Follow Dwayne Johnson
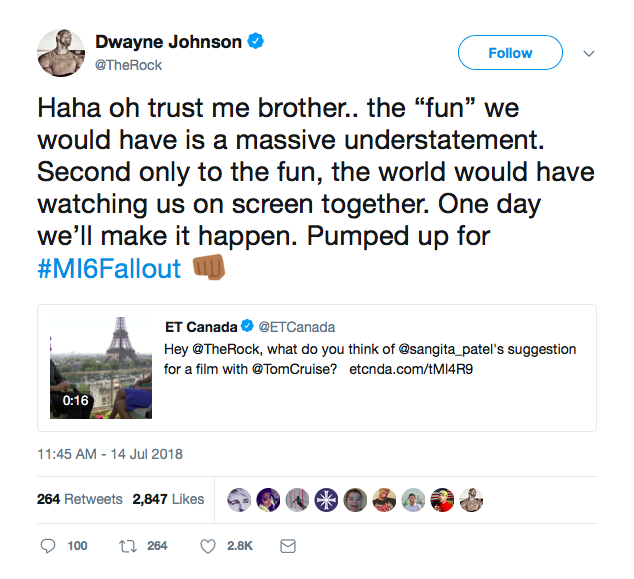 (x=509, y=53)
